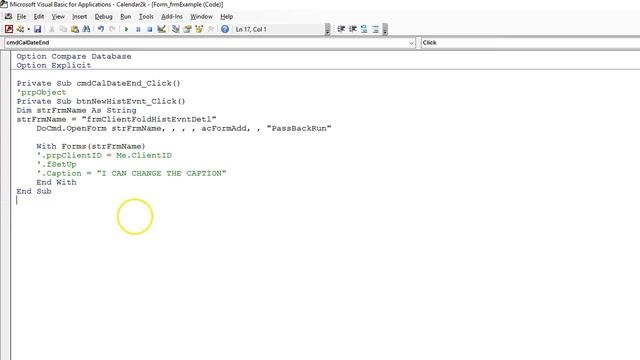This screenshot has height=360, width=640.
Task: Click 'Private Sub cmdCalDateEnd_Click()' line
Action: pos(98,83)
